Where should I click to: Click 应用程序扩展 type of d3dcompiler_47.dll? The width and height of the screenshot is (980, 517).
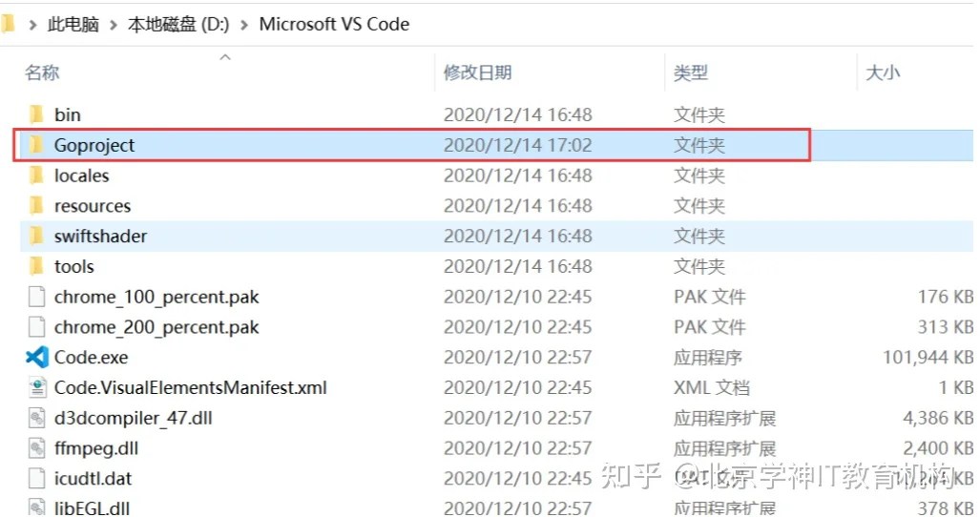pyautogui.click(x=724, y=419)
